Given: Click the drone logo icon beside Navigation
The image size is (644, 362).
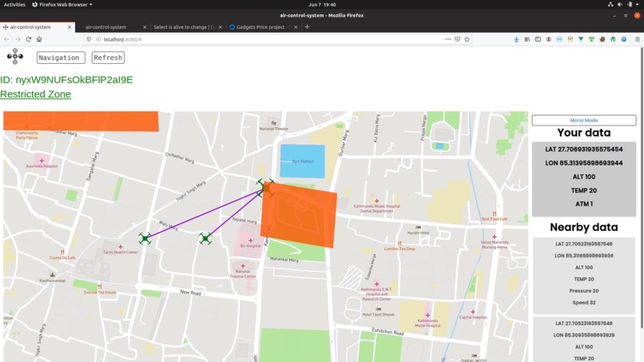Looking at the screenshot, I should pyautogui.click(x=15, y=57).
